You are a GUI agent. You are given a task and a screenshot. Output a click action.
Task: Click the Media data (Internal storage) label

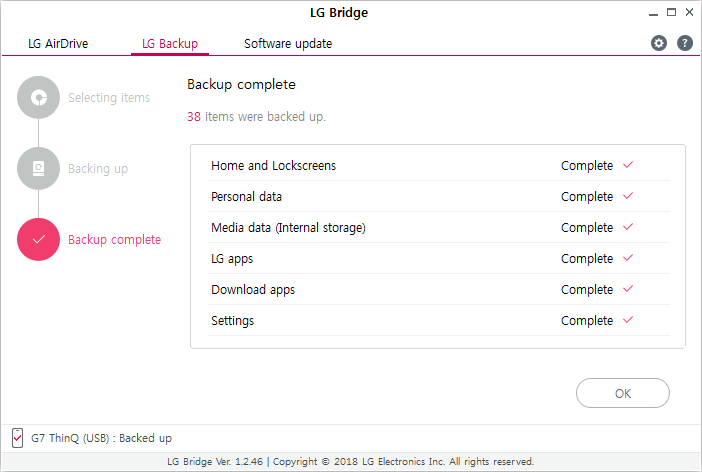pos(288,228)
